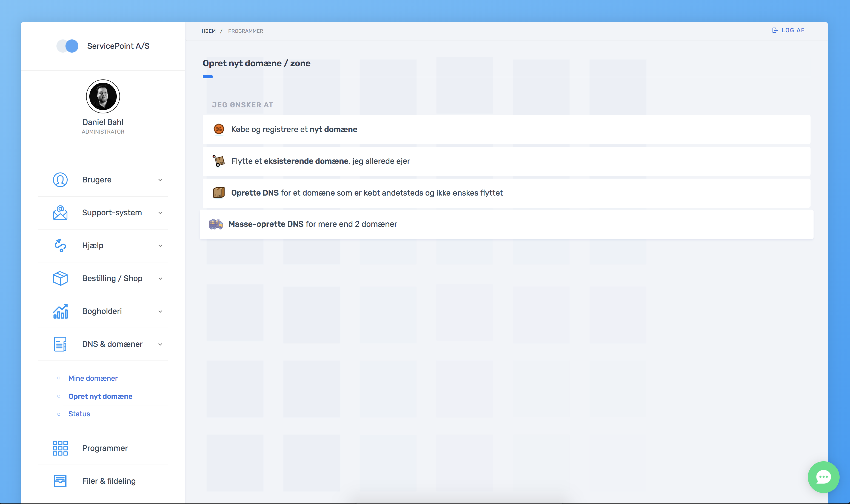
Task: Click the LOG AF logout link
Action: pyautogui.click(x=788, y=30)
